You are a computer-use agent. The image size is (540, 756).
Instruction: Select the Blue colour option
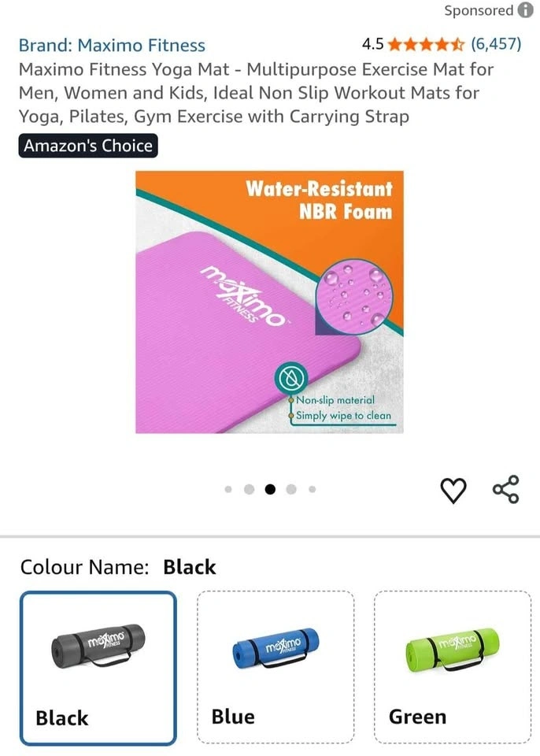point(276,667)
